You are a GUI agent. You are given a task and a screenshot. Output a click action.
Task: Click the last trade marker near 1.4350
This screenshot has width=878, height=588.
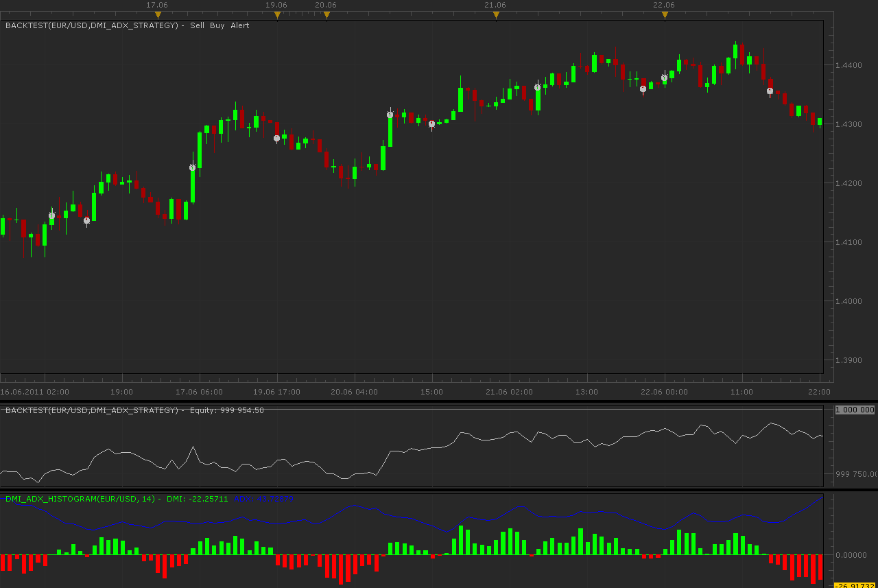click(770, 91)
